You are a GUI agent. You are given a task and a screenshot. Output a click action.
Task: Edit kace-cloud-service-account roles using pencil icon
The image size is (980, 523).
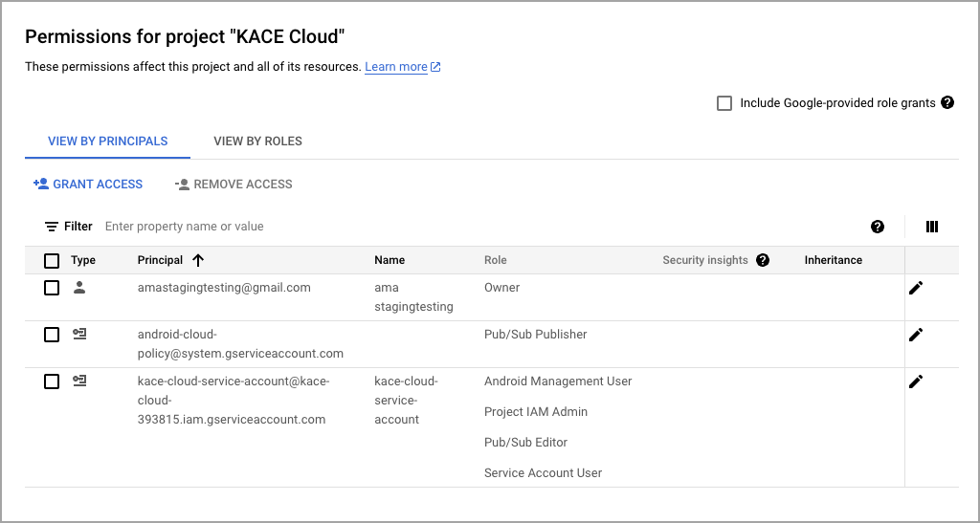[916, 381]
